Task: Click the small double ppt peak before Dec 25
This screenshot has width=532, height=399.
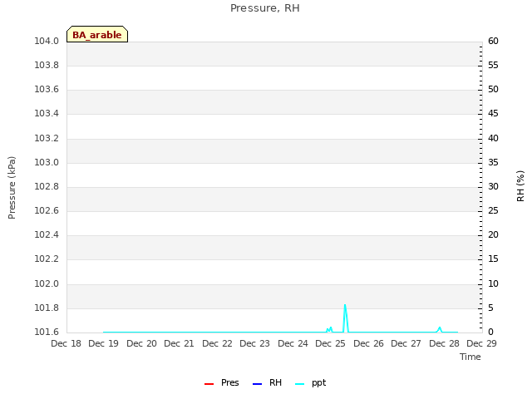Action: [x=329, y=329]
